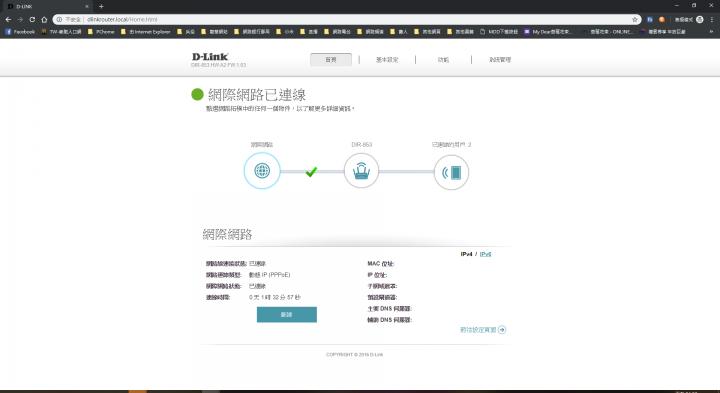Click the primary DNS server label
The height and width of the screenshot is (393, 720).
pos(389,309)
